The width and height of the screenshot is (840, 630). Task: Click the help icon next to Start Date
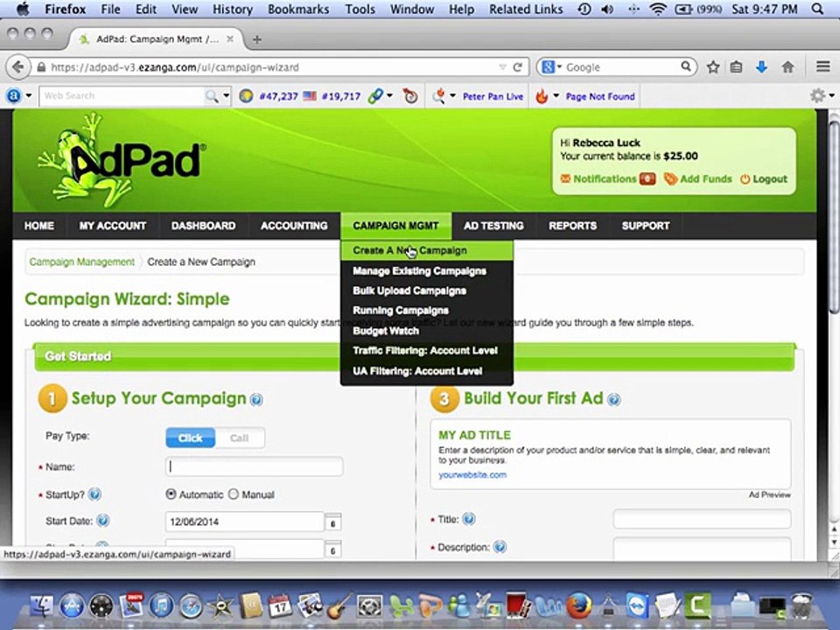coord(103,520)
